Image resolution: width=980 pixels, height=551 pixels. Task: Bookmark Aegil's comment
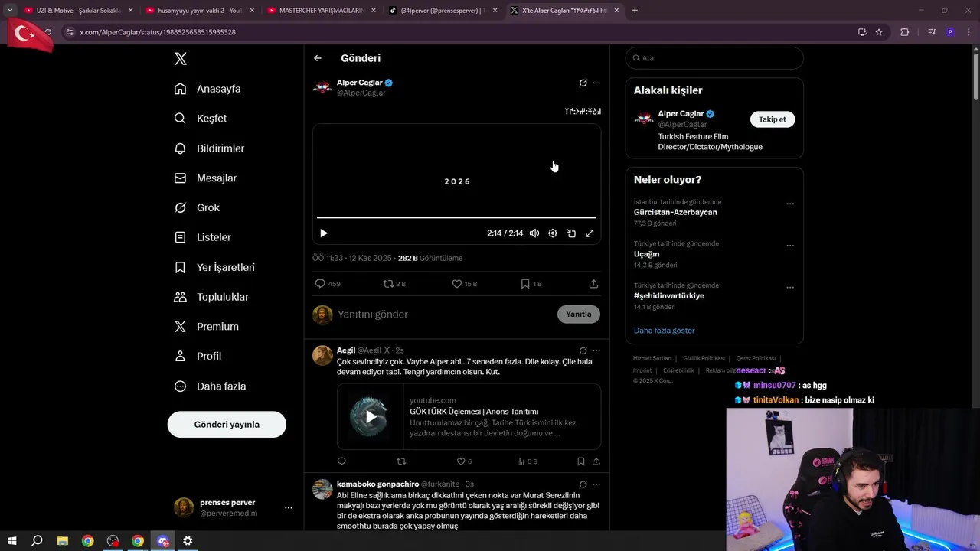(581, 461)
